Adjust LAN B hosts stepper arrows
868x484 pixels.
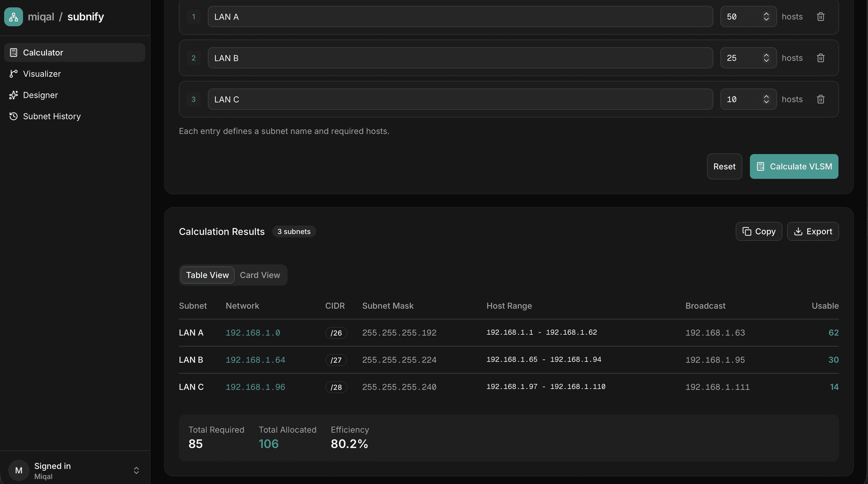[x=766, y=58]
